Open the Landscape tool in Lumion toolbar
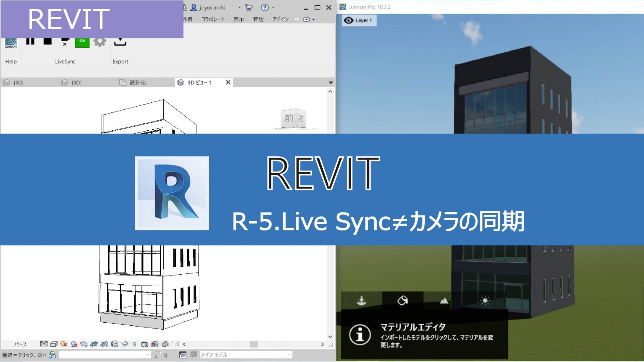Viewport: 644px width, 362px height. pos(444,301)
